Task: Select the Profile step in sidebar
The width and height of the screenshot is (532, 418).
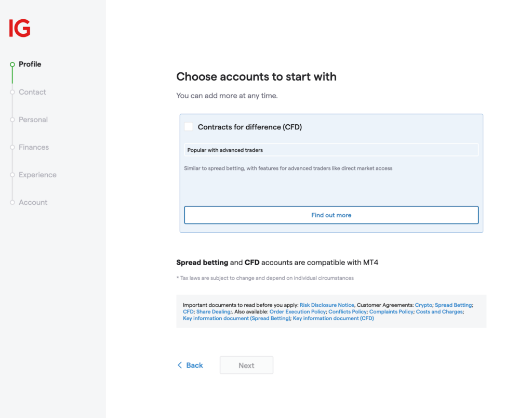Action: tap(30, 64)
